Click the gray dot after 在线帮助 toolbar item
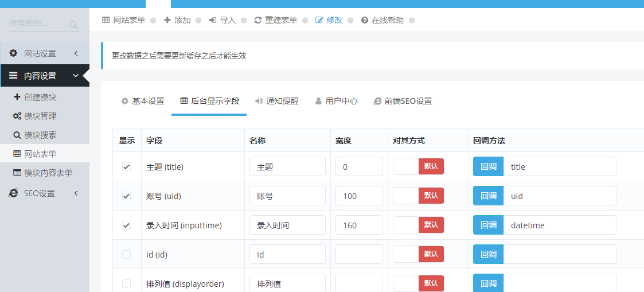 (412, 20)
